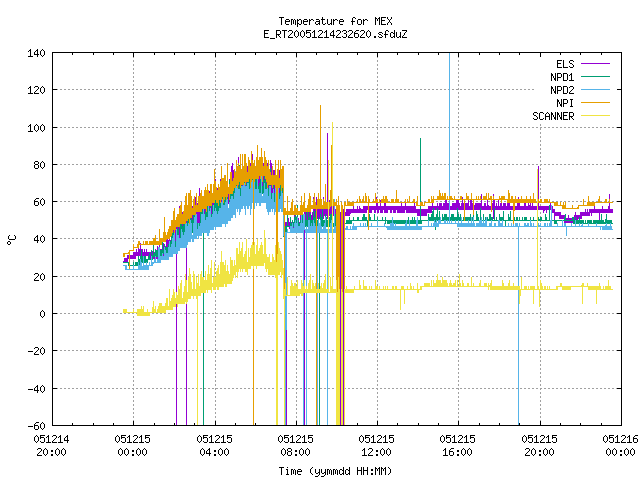Click the orange NPI legend line sample
The height and width of the screenshot is (480, 640).
(595, 103)
